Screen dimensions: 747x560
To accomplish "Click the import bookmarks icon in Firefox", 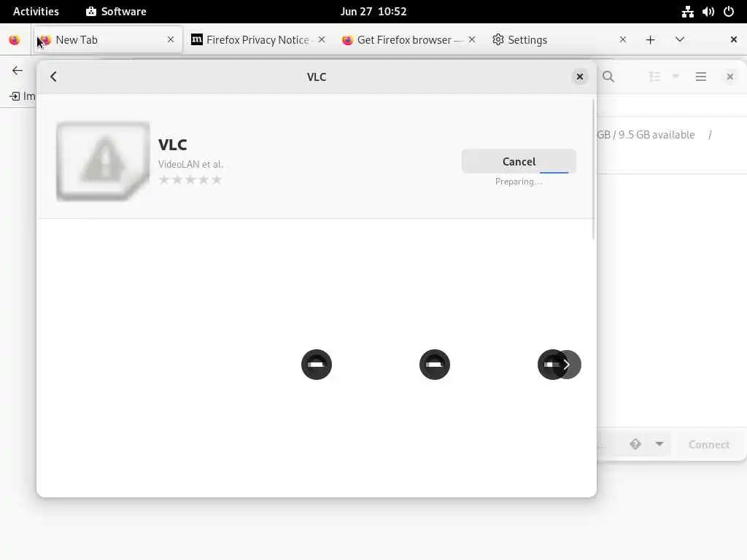I will pyautogui.click(x=15, y=96).
